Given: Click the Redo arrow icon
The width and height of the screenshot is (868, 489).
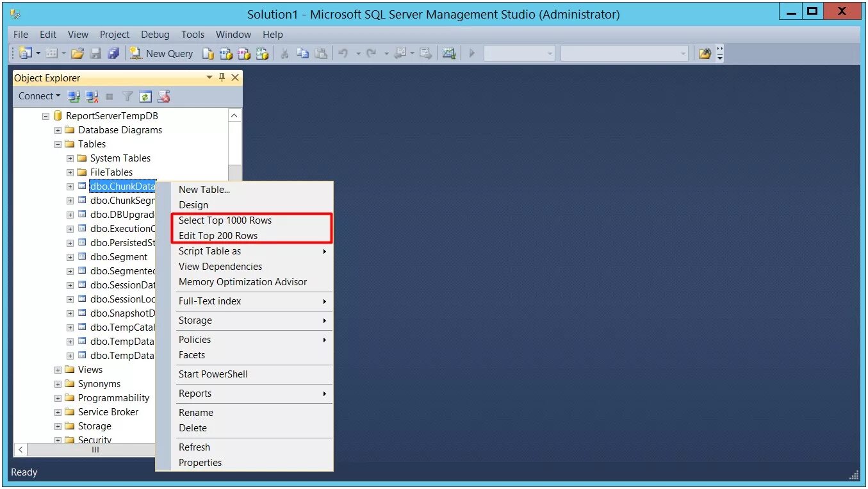Looking at the screenshot, I should click(371, 54).
